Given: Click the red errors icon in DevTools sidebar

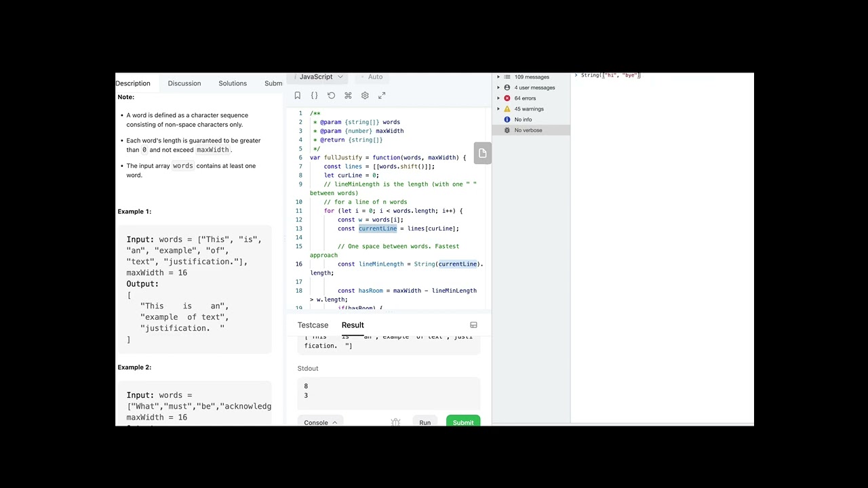Looking at the screenshot, I should 507,98.
